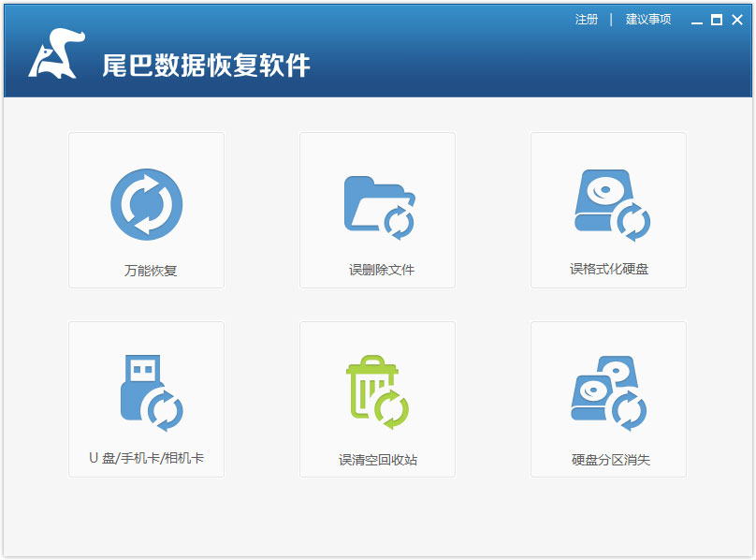
Task: Minimize the recovery software window
Action: (696, 20)
